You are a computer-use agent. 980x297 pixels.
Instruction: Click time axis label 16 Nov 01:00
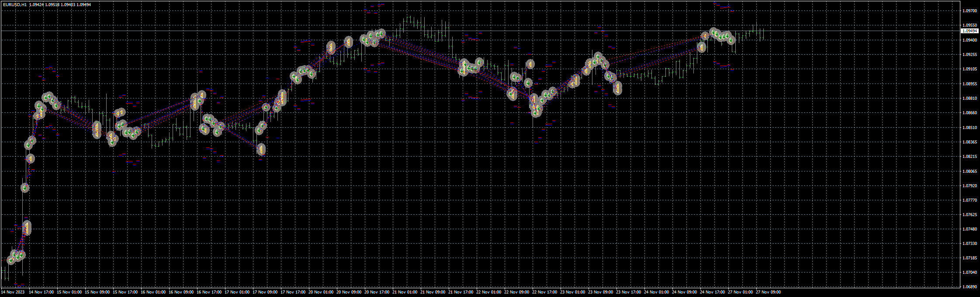(x=153, y=292)
